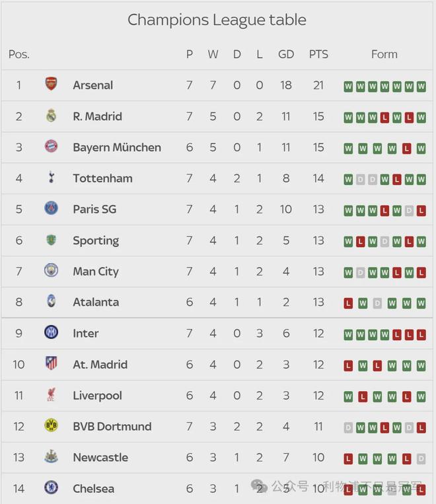Select the Chelsea team name

[93, 488]
